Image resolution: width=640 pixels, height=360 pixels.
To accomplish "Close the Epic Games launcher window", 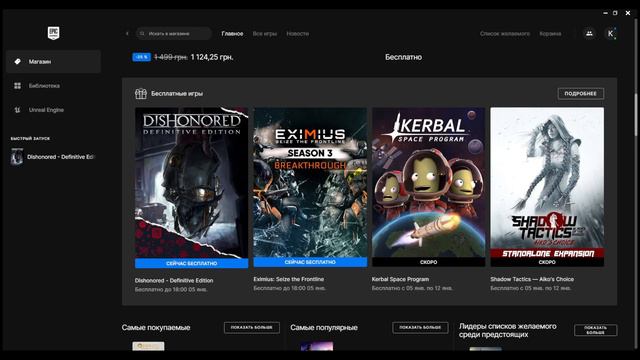I will [628, 13].
